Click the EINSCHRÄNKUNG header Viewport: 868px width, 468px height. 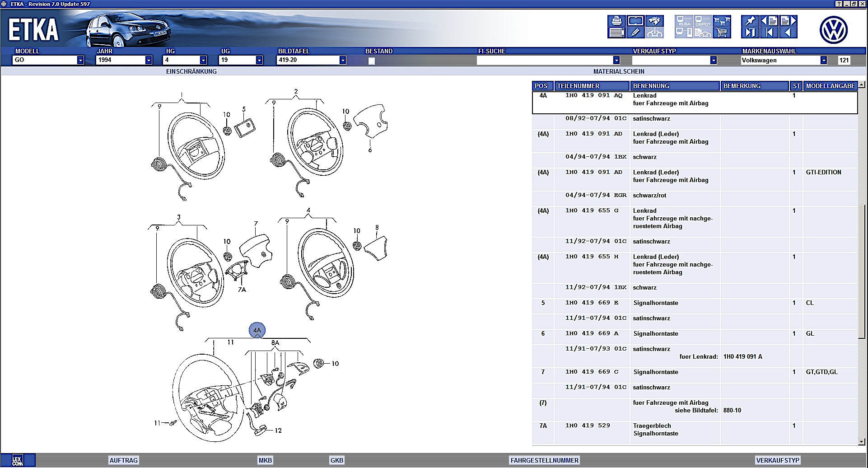pyautogui.click(x=191, y=71)
